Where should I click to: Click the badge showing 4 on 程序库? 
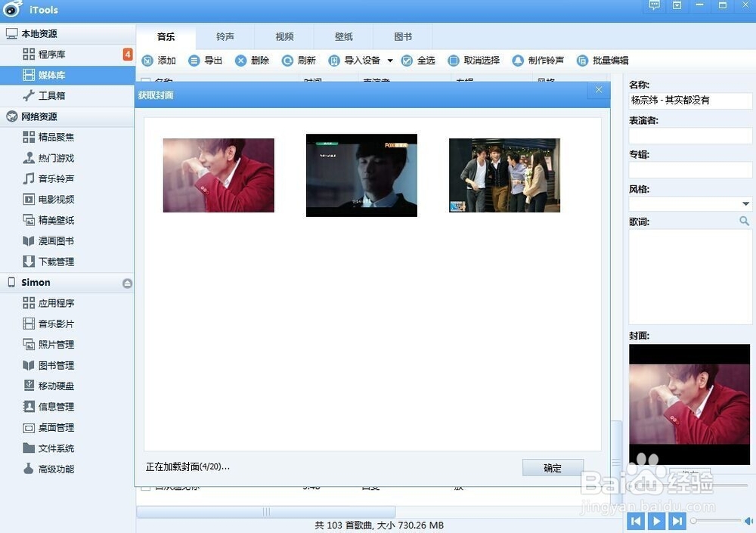[127, 54]
